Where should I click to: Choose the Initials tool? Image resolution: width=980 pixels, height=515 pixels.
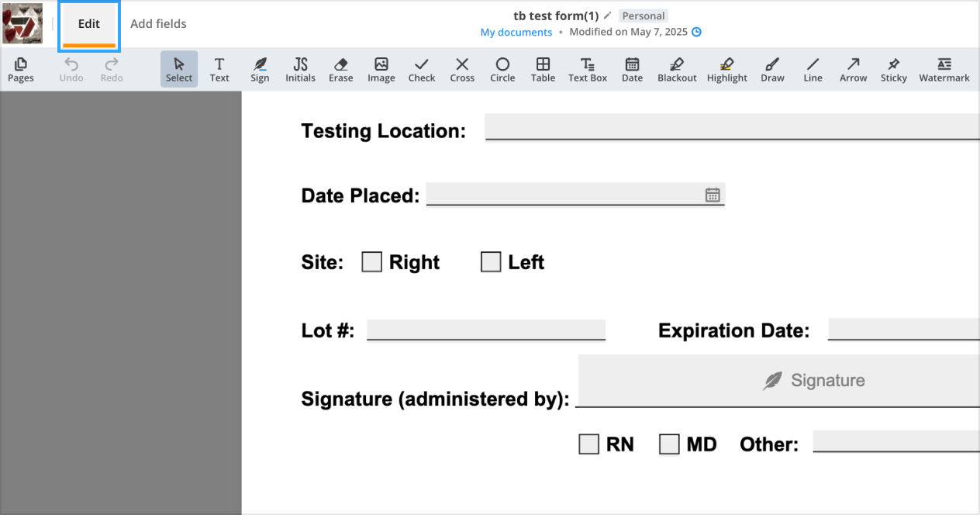point(300,69)
